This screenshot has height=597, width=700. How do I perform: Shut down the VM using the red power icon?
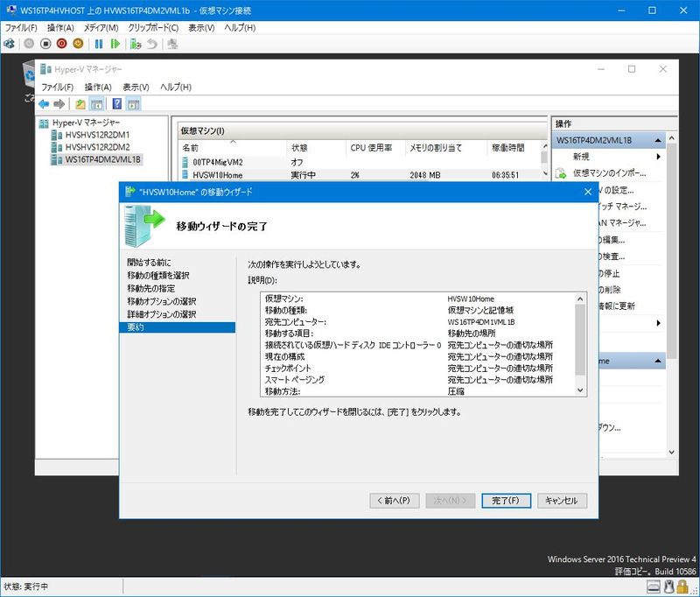coord(61,44)
